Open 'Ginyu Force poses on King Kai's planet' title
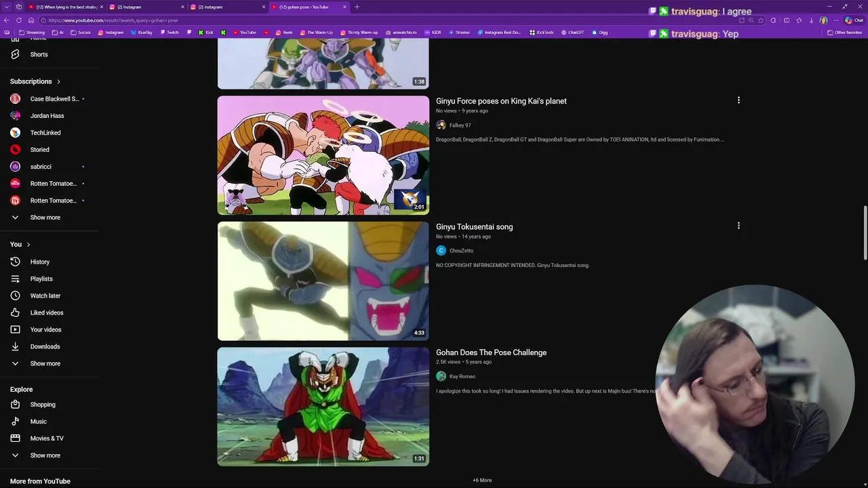The width and height of the screenshot is (868, 488). [x=501, y=101]
